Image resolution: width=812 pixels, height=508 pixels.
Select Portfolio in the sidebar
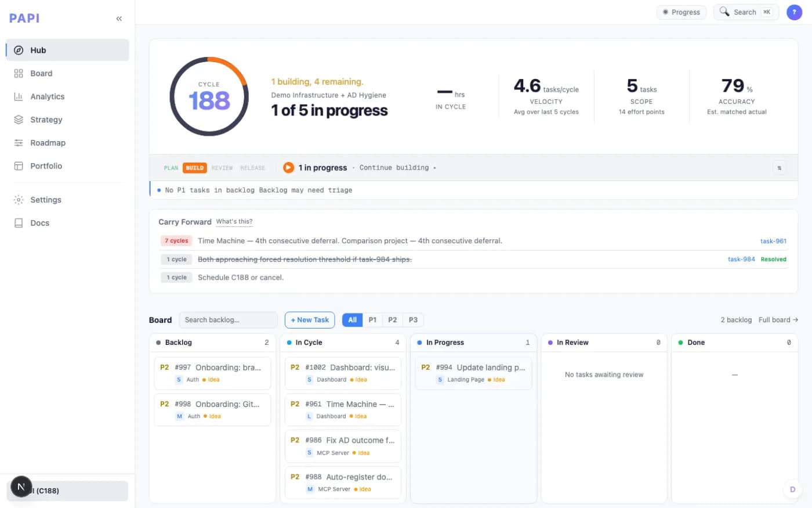click(x=67, y=166)
